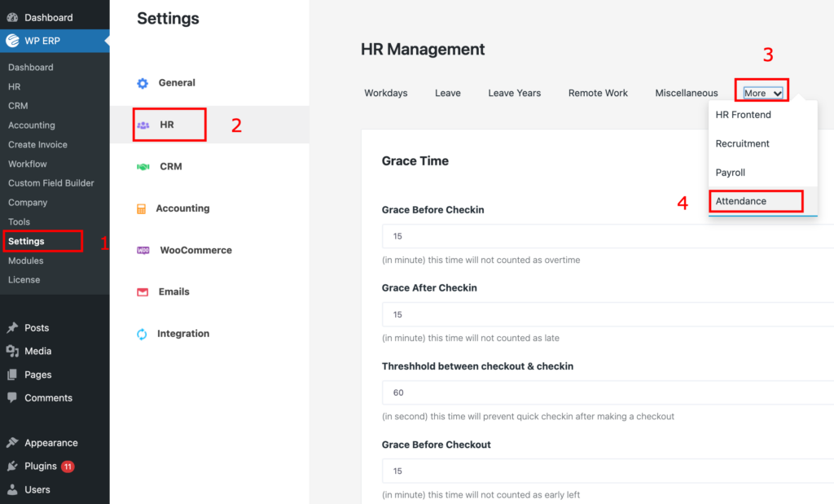Screen dimensions: 834x504
Task: Click the Grace Before Checkout field
Action: pos(608,471)
